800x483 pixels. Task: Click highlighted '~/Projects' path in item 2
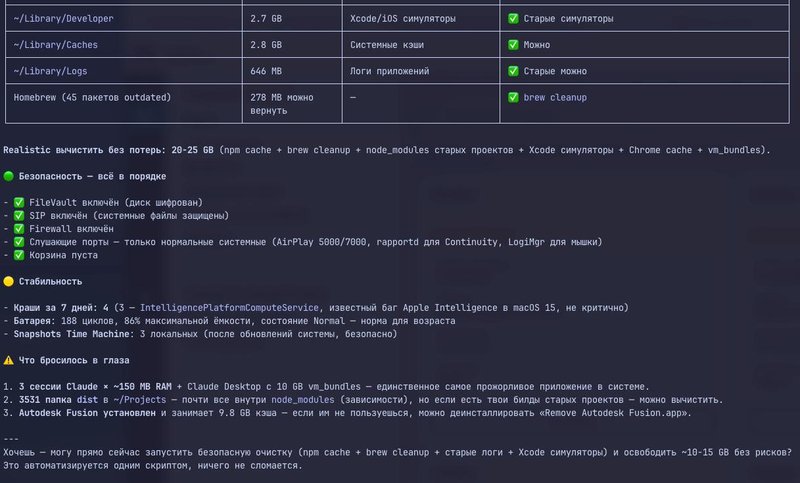pyautogui.click(x=140, y=400)
